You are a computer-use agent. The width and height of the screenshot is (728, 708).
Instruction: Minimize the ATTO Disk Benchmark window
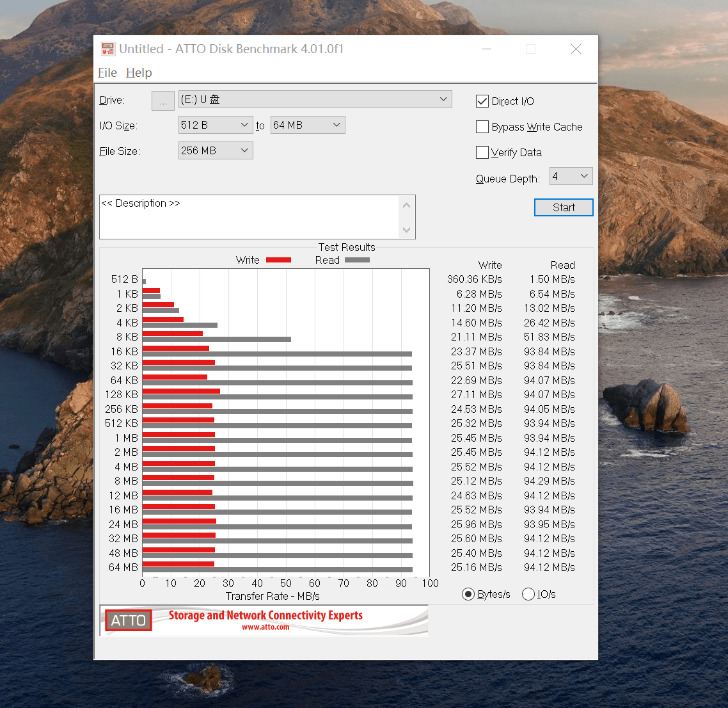487,49
